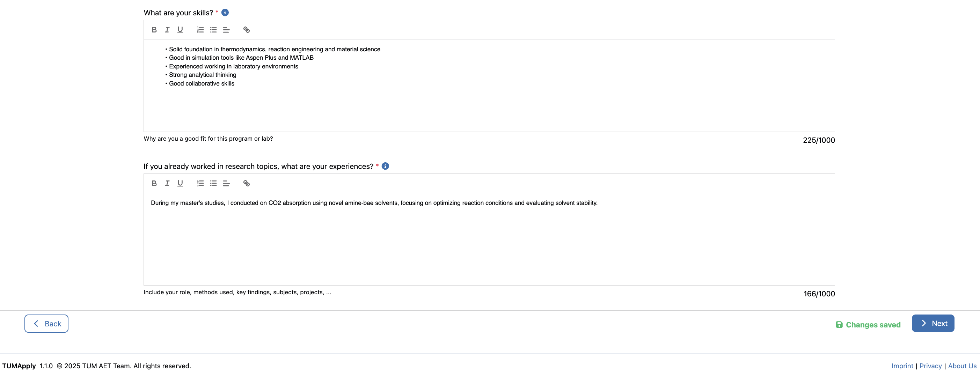Add link in research experiences editor

247,183
